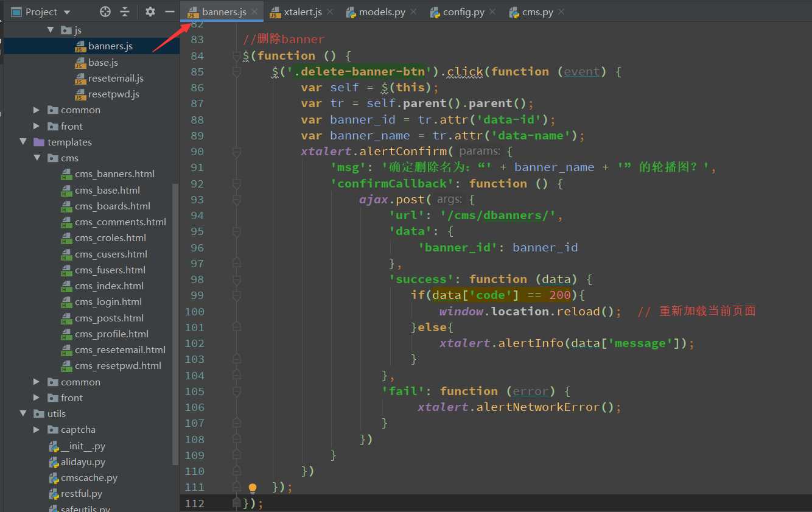Image resolution: width=812 pixels, height=512 pixels.
Task: Click the '.delete-banner-btn' selector string
Action: tap(359, 72)
